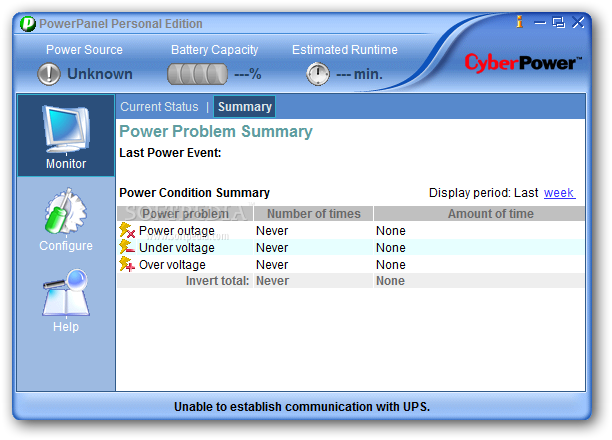Click the Unknown power source value
This screenshot has width=612, height=440.
click(x=100, y=74)
